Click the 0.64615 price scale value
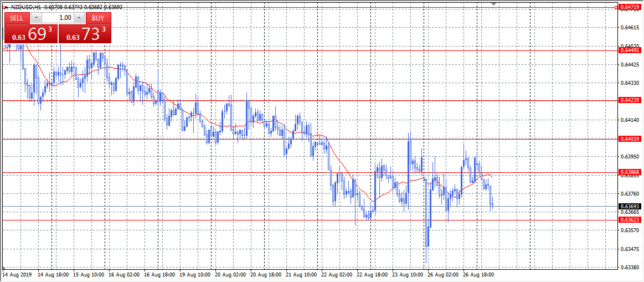 628,28
